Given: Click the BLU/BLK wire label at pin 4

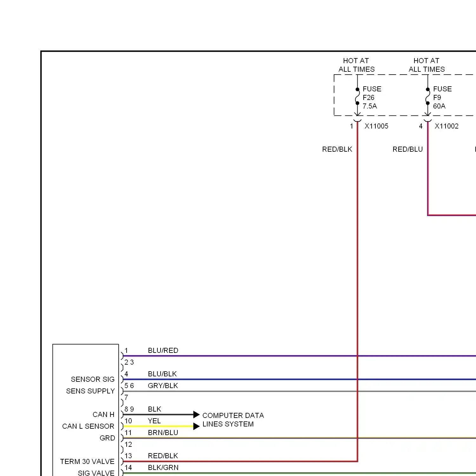Looking at the screenshot, I should (162, 374).
